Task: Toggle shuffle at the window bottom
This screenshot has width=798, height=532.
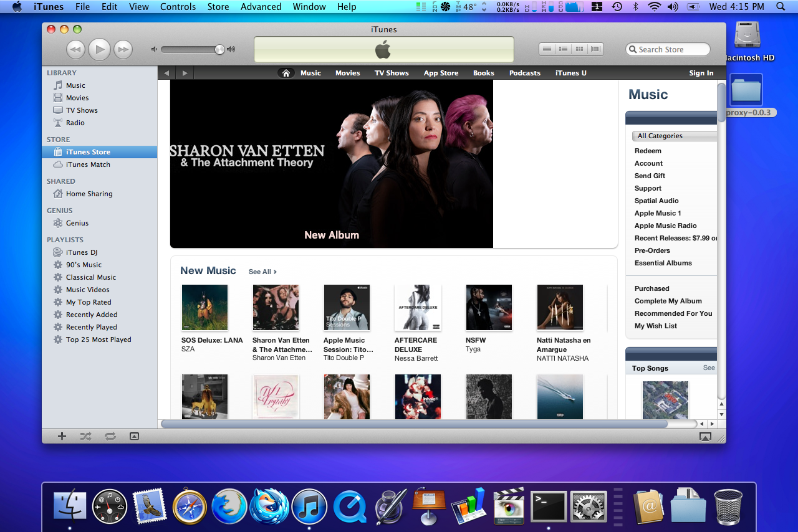Action: tap(86, 436)
